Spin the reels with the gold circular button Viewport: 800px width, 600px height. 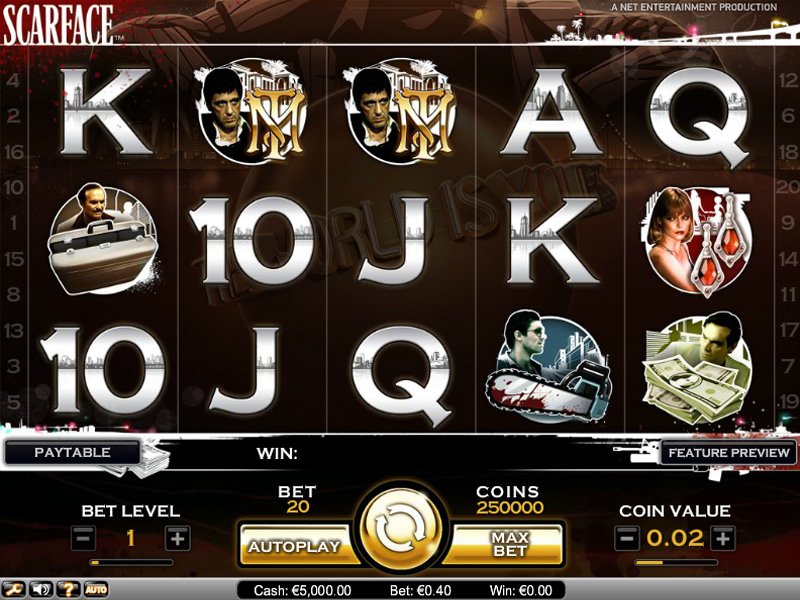coord(401,531)
